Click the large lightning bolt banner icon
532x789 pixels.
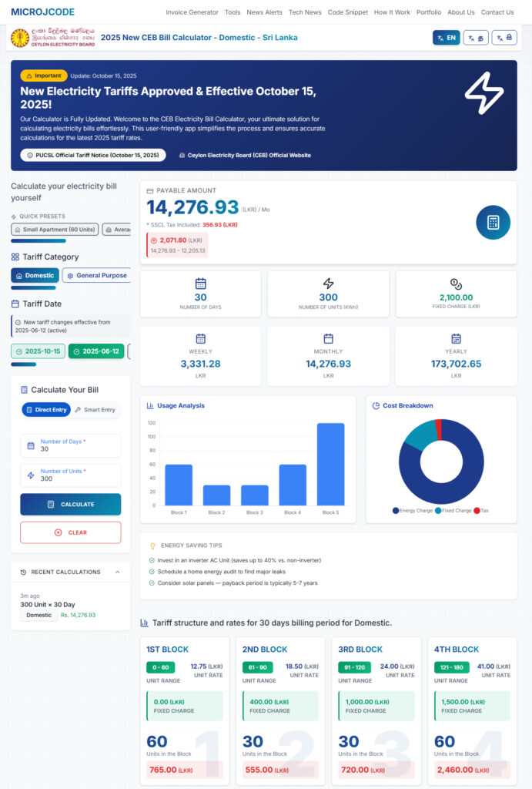(484, 93)
